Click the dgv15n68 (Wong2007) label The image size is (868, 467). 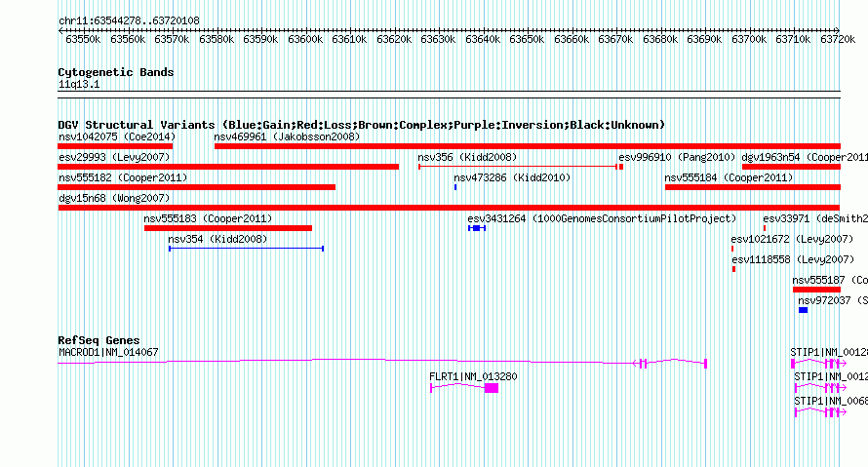[114, 199]
